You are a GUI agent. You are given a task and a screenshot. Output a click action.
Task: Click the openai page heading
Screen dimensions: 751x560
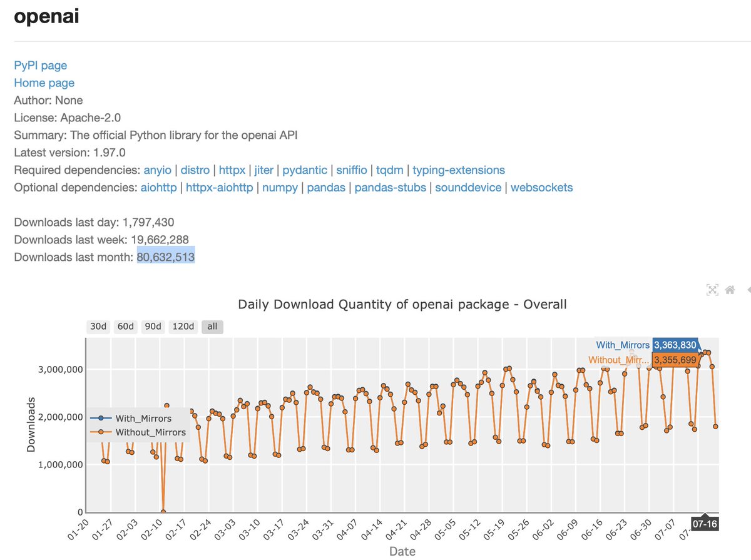pos(46,17)
